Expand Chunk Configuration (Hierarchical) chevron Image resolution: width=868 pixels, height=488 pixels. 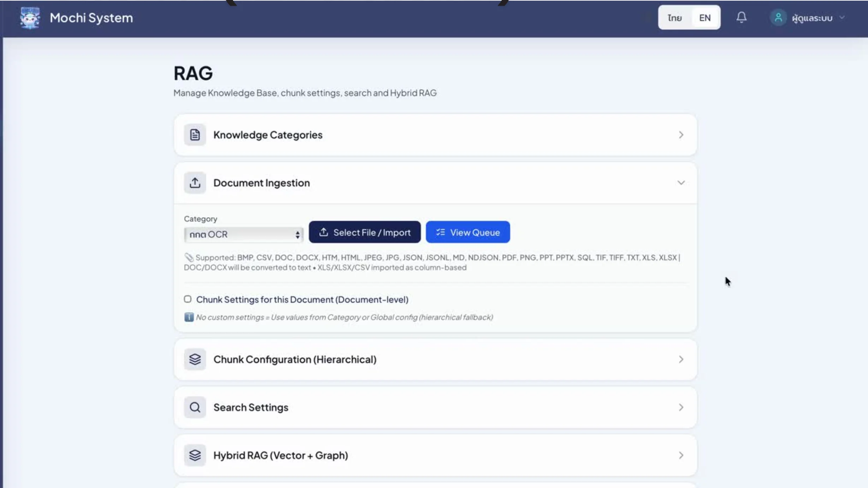pyautogui.click(x=681, y=359)
